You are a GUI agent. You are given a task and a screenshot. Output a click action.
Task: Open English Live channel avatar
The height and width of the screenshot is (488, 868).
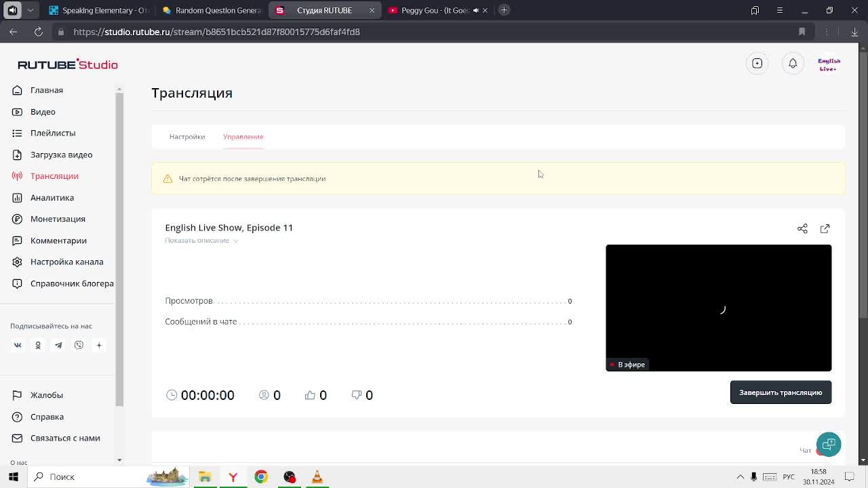[829, 64]
